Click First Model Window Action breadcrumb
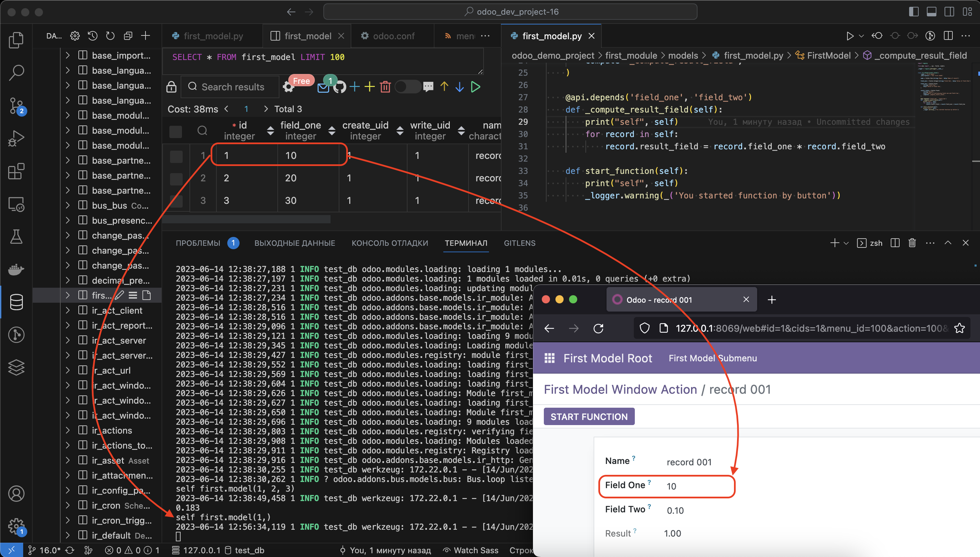 620,389
